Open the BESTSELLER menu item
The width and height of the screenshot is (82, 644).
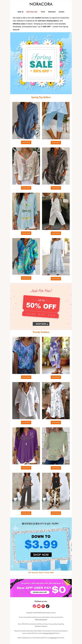coord(32,12)
